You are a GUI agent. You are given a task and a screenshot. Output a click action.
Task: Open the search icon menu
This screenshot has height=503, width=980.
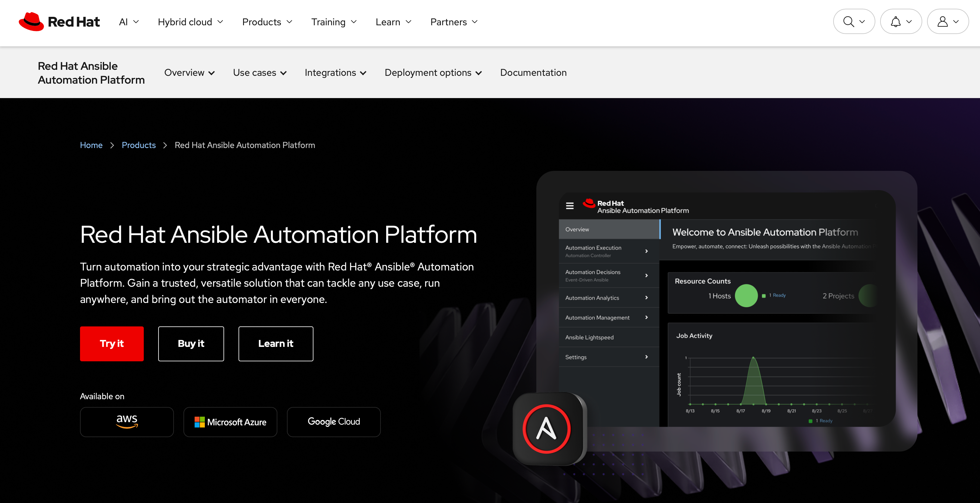(854, 22)
